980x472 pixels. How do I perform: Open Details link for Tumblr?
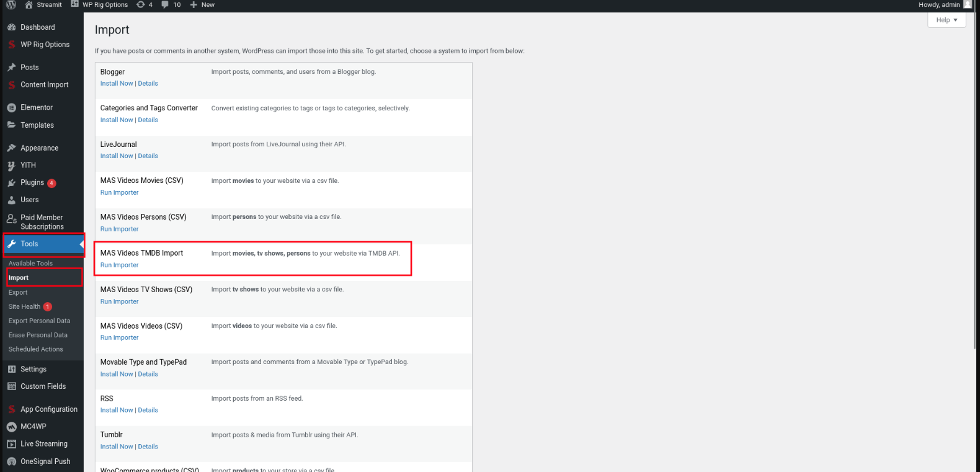click(x=148, y=447)
